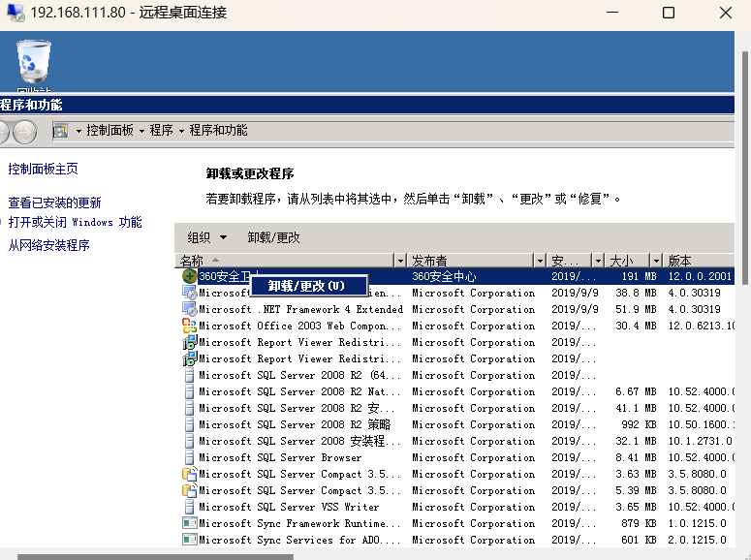This screenshot has height=560, width=751.
Task: Click version cell 2.0.1215.0
Action: click(697, 540)
